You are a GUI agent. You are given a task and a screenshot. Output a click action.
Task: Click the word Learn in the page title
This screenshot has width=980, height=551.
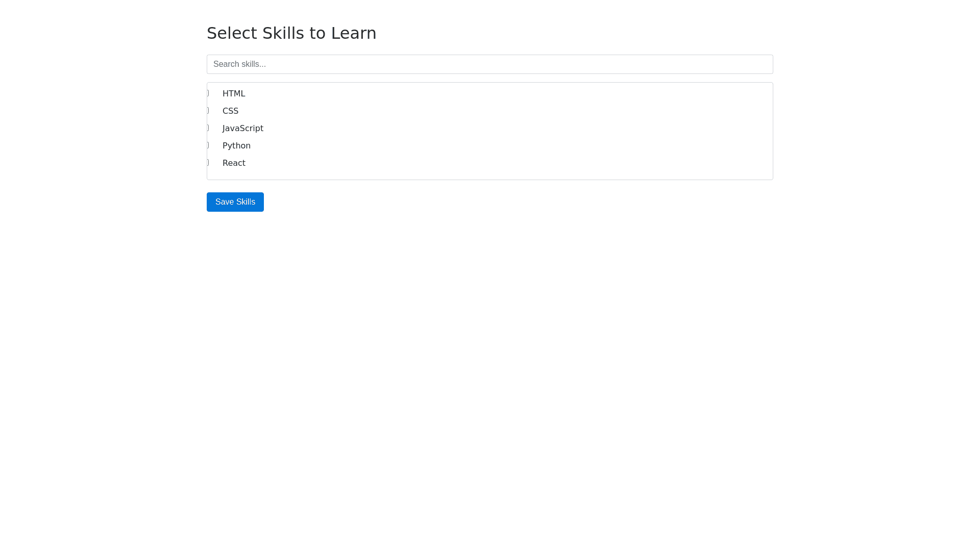point(354,33)
